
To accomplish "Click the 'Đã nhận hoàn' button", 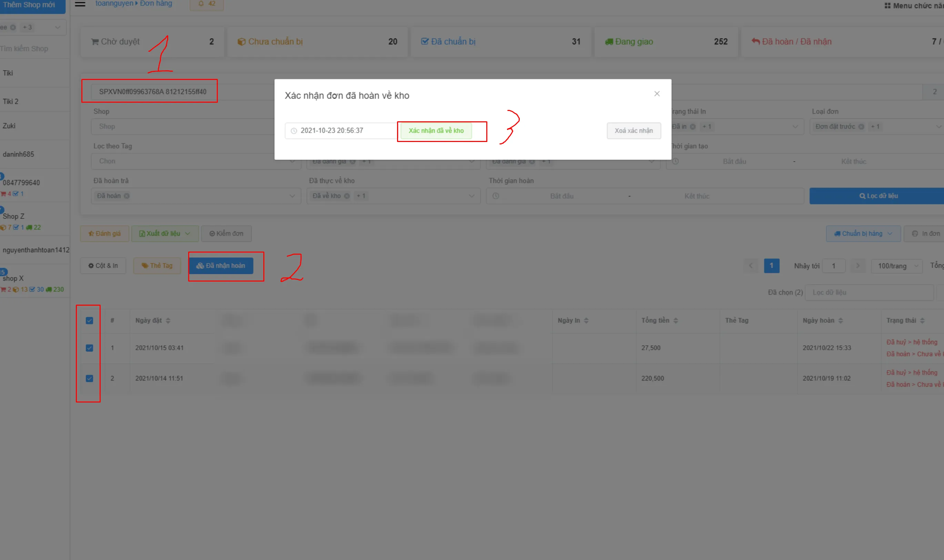I will pyautogui.click(x=221, y=266).
